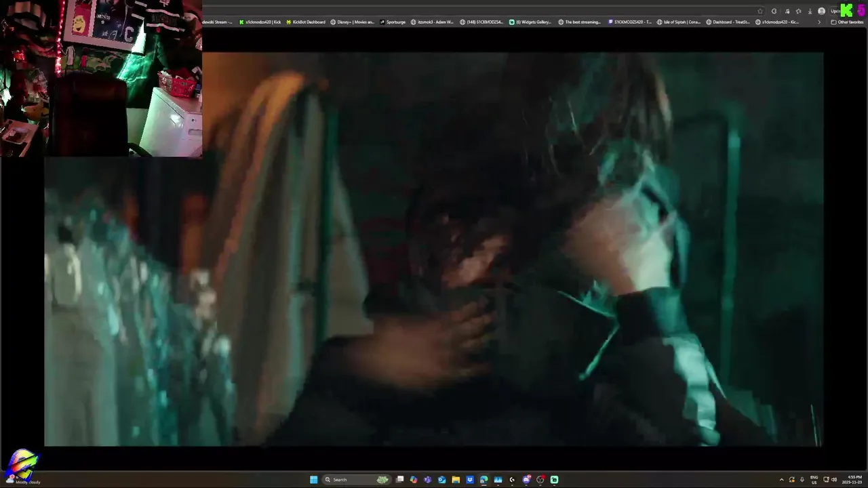Launch Copilot from the taskbar
Screen dimensions: 868x488
tap(414, 480)
